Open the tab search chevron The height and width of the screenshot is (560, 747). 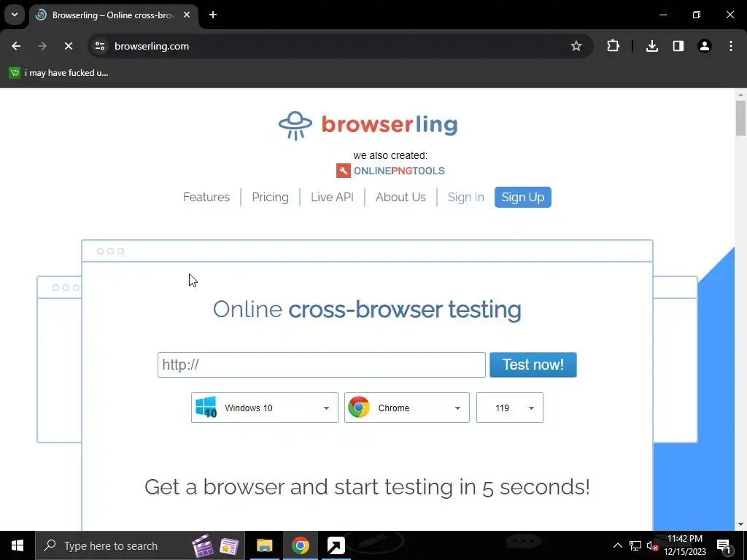click(x=15, y=15)
